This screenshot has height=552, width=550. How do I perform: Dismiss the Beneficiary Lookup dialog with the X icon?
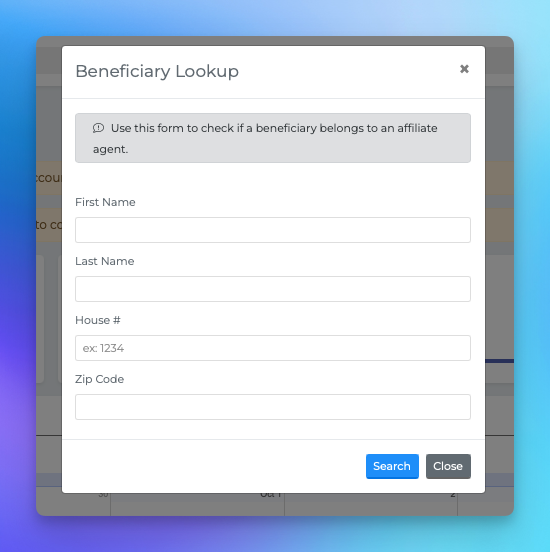[x=464, y=69]
